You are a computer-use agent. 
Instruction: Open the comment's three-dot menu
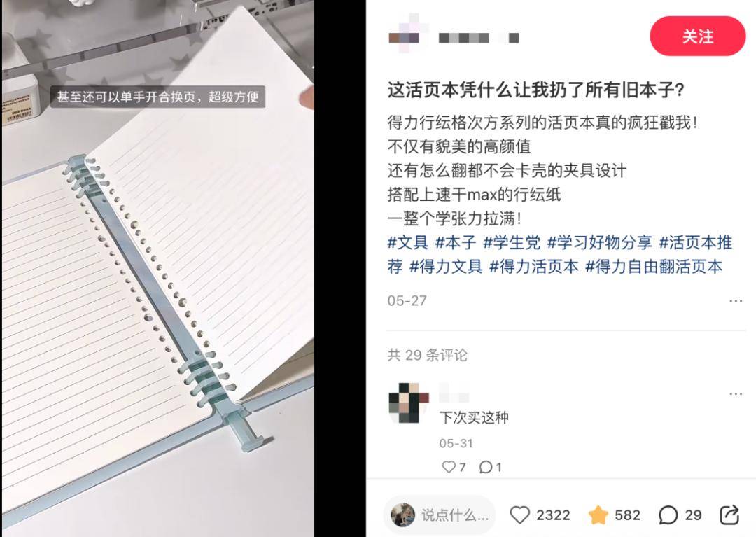(x=736, y=394)
